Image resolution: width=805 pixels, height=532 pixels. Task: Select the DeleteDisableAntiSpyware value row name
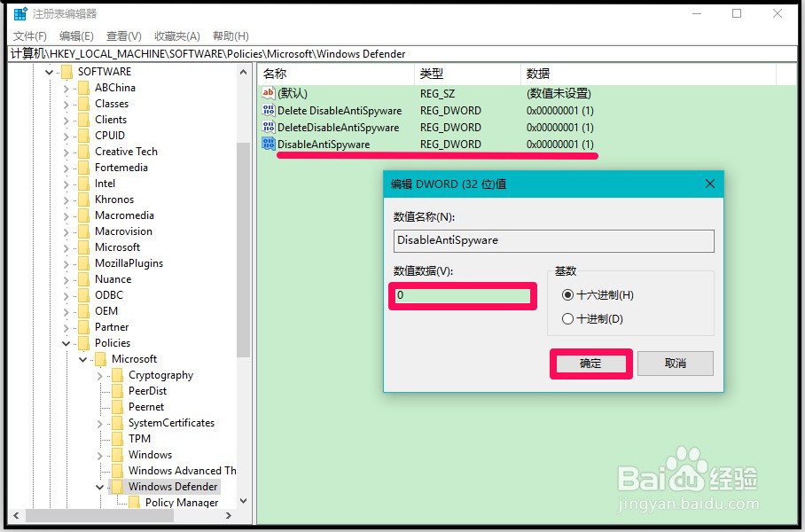[338, 128]
